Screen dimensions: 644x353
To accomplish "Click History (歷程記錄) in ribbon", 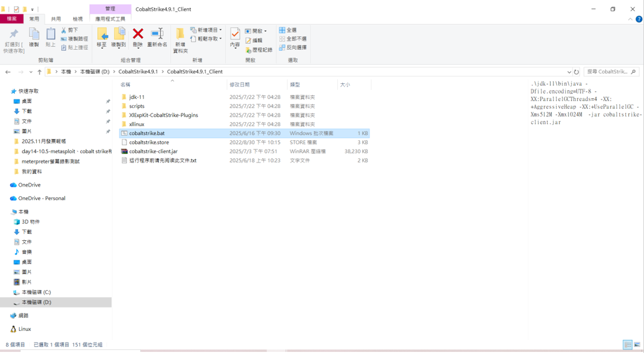I will 258,50.
